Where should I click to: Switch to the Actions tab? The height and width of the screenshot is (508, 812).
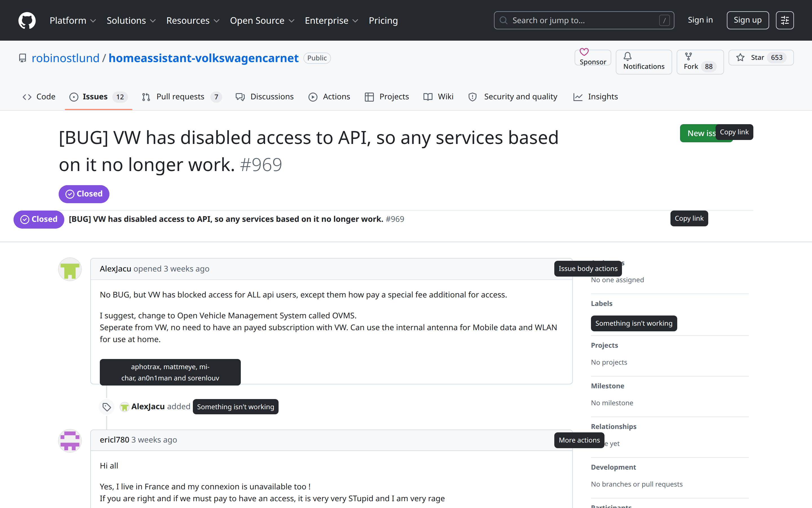tap(329, 97)
